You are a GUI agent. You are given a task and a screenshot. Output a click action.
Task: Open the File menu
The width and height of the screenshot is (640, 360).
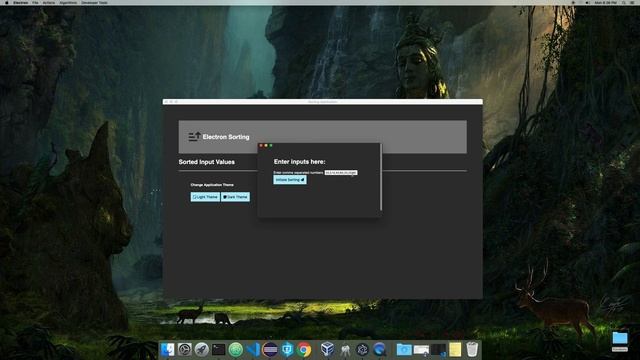point(35,2)
